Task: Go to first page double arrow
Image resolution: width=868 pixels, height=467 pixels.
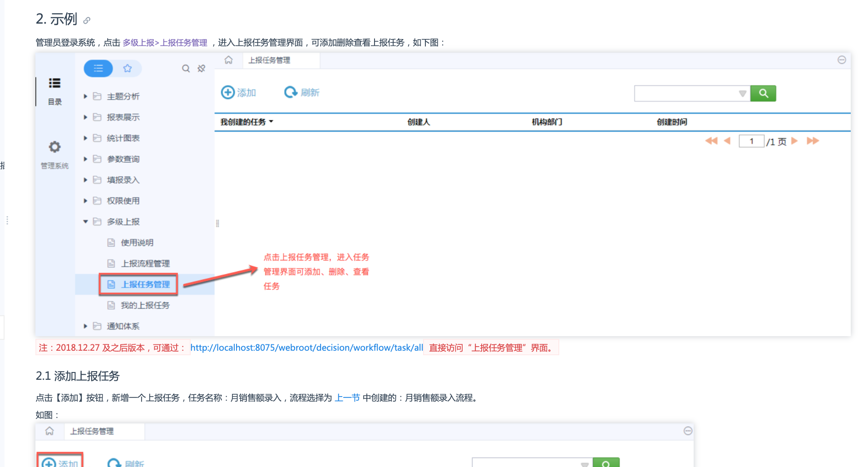Action: [x=711, y=141]
